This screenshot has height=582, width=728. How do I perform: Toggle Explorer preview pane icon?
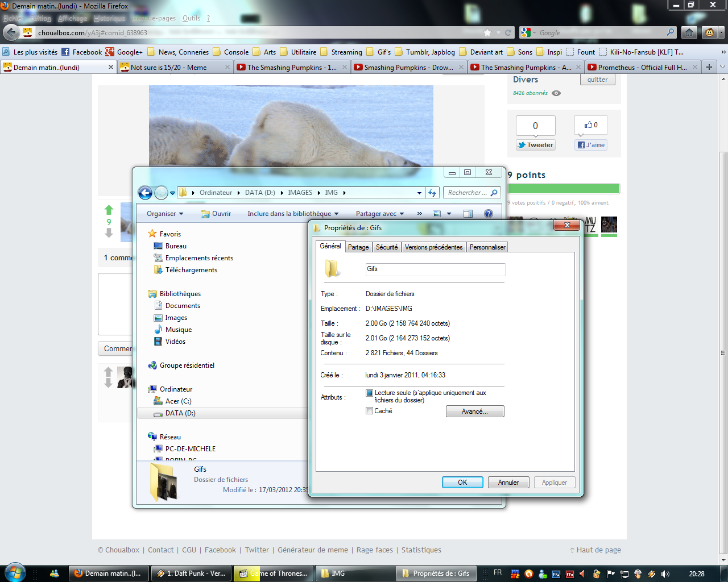[x=468, y=214]
